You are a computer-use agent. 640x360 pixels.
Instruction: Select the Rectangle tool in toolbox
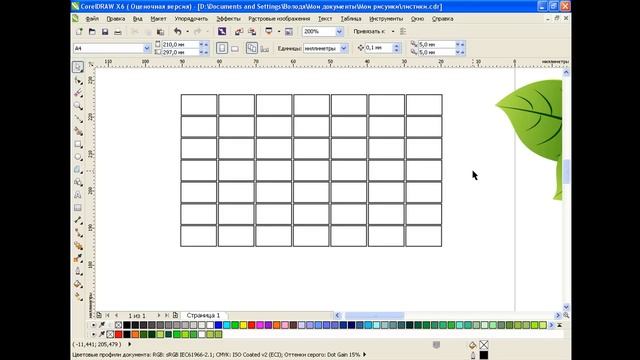[78, 144]
